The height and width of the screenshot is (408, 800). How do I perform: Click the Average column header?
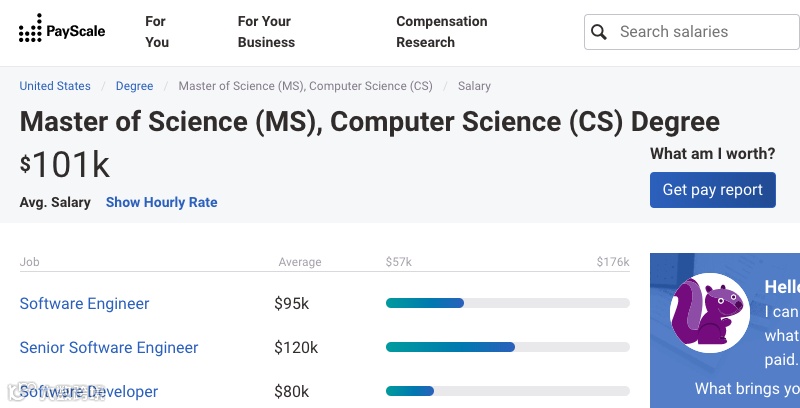pos(300,262)
